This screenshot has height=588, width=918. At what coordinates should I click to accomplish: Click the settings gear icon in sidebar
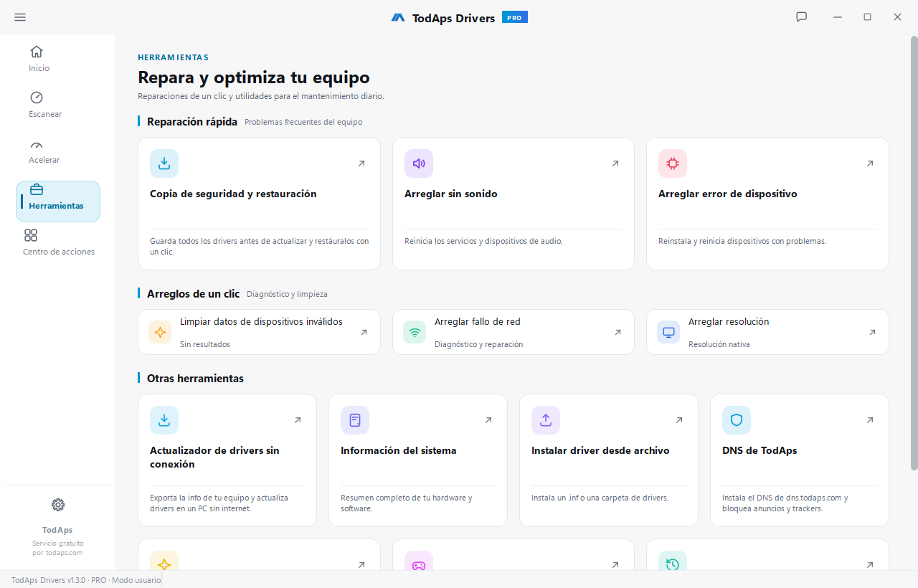tap(58, 505)
